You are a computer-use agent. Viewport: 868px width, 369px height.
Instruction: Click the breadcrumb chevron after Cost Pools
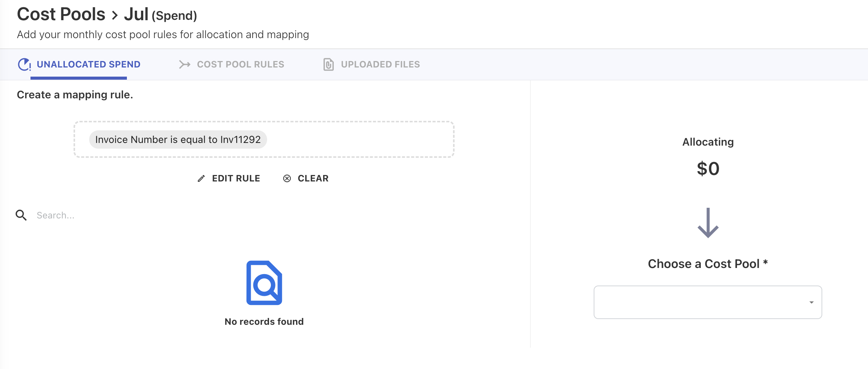tap(115, 15)
